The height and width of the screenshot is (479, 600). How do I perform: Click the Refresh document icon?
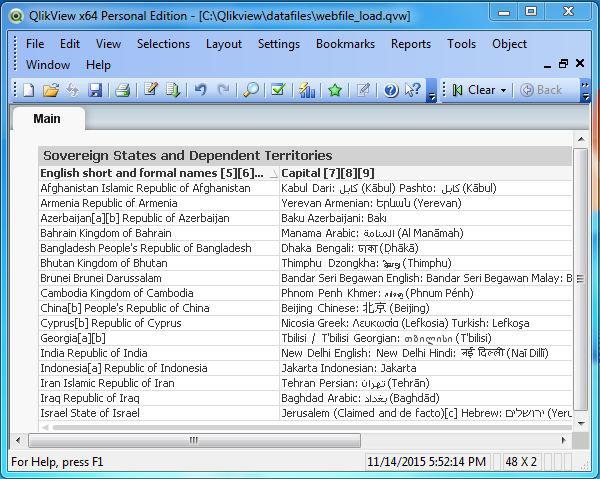tap(72, 90)
